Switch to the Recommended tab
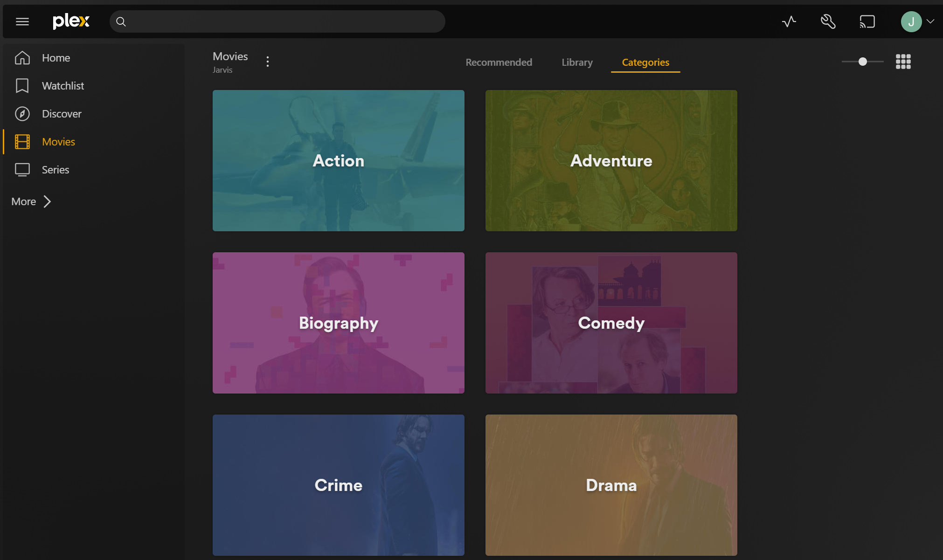Screen dimensions: 943x560 pyautogui.click(x=499, y=62)
